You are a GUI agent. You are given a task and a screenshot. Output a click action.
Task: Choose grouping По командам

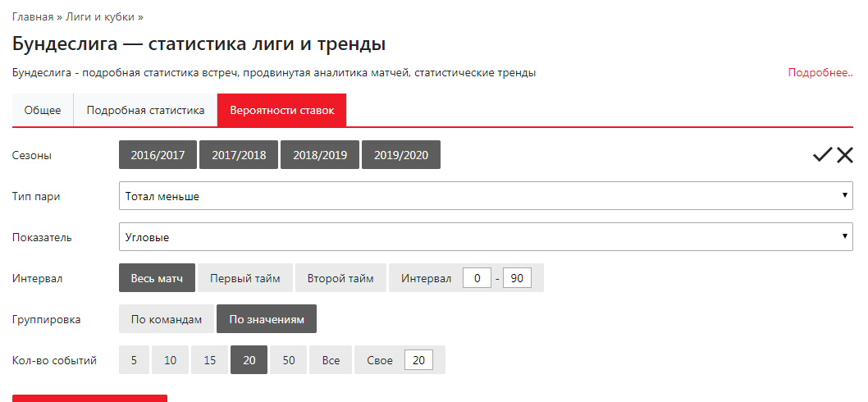coord(167,319)
